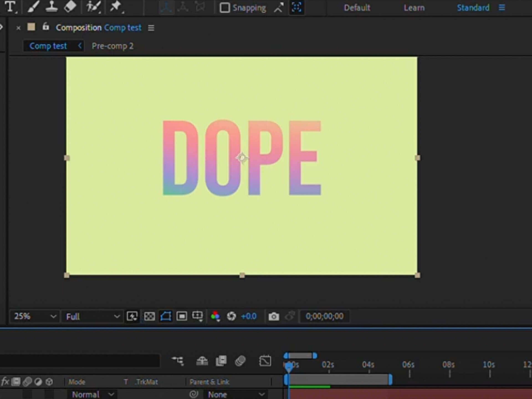This screenshot has width=532, height=399.
Task: Open the Pre-comp 2 breadcrumb
Action: (113, 46)
